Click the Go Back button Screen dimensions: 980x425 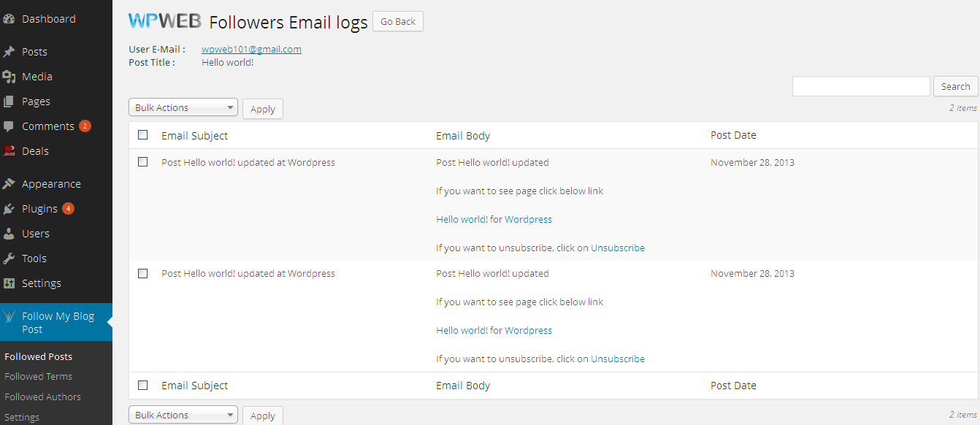pos(398,22)
